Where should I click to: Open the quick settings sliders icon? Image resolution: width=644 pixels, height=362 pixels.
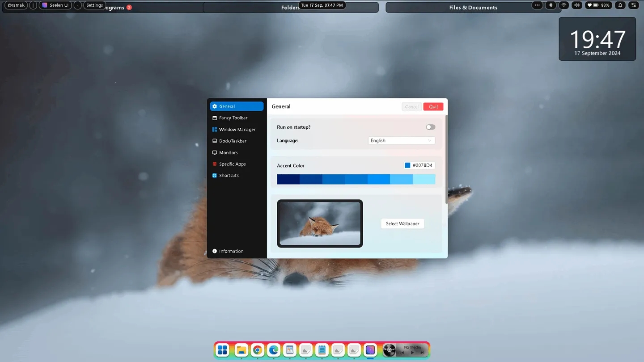(x=634, y=5)
